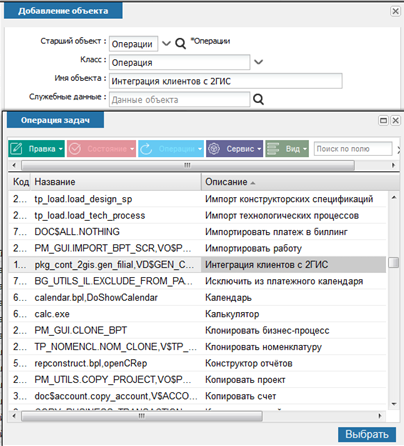Sort by the Название column header
Viewport: 404px width, 446px height.
point(116,182)
